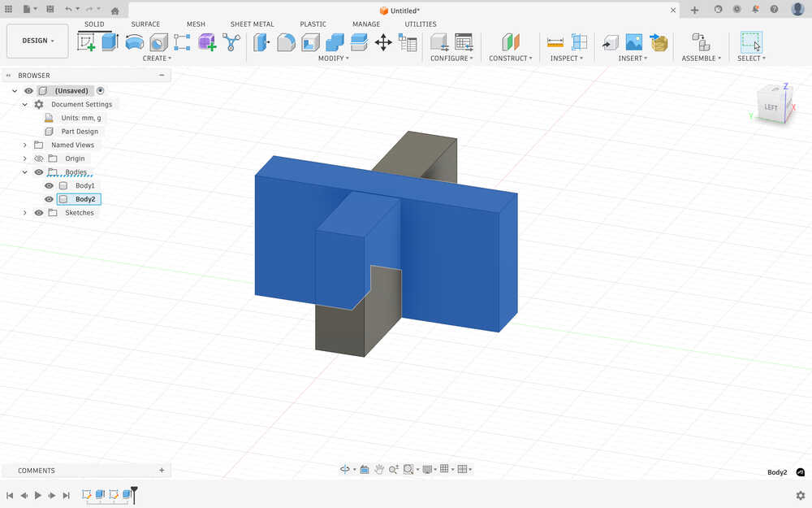812x508 pixels.
Task: Open the timeline settings gear
Action: [800, 495]
